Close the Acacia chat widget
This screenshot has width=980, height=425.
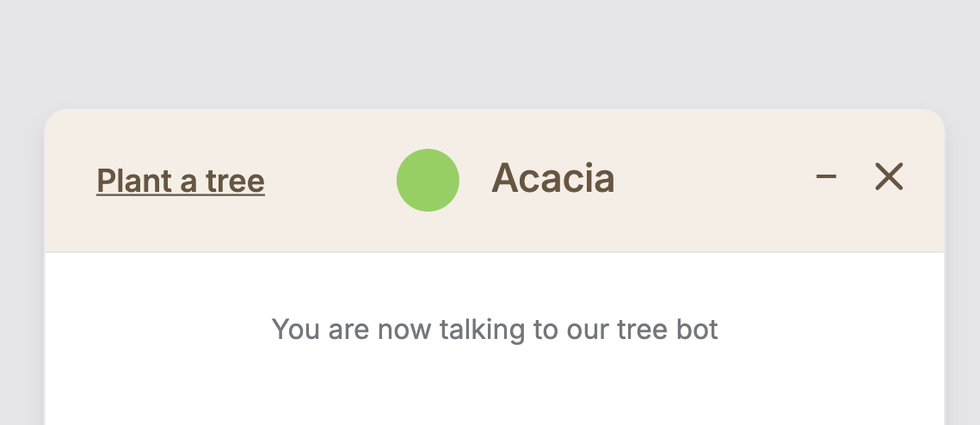tap(888, 177)
